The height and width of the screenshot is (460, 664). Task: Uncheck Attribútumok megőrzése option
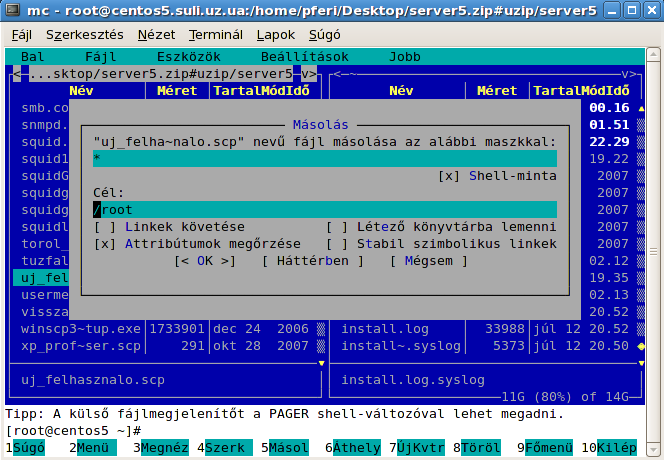(105, 243)
